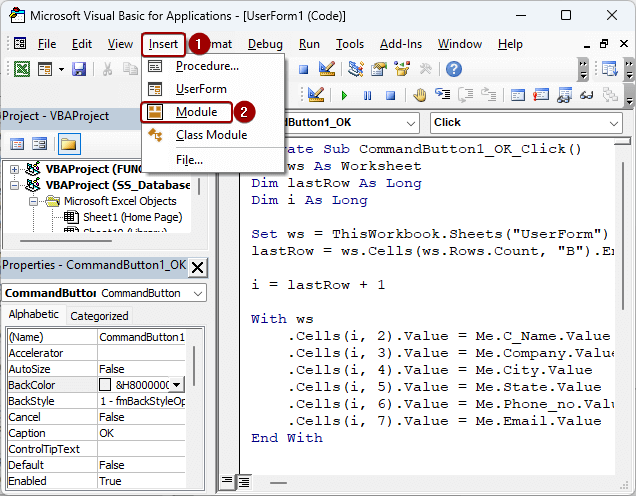Click the View Microsoft Excel toolbar icon
The width and height of the screenshot is (636, 496).
coord(22,69)
